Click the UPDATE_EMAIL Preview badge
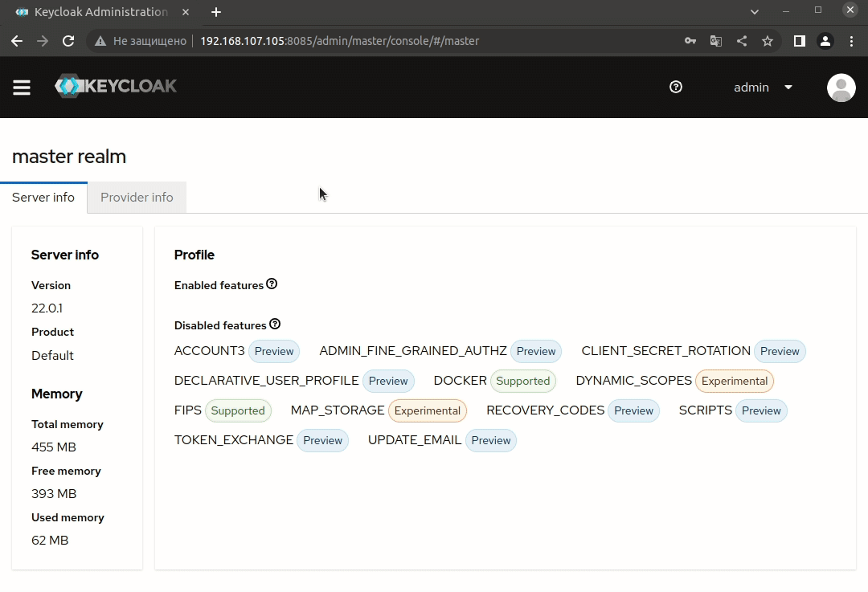Image resolution: width=868 pixels, height=592 pixels. point(490,441)
